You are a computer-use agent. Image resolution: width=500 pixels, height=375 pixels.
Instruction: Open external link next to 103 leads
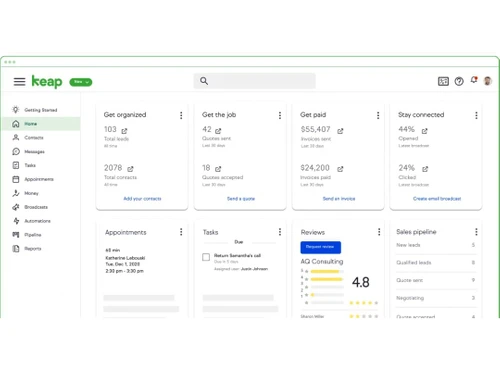(x=124, y=131)
